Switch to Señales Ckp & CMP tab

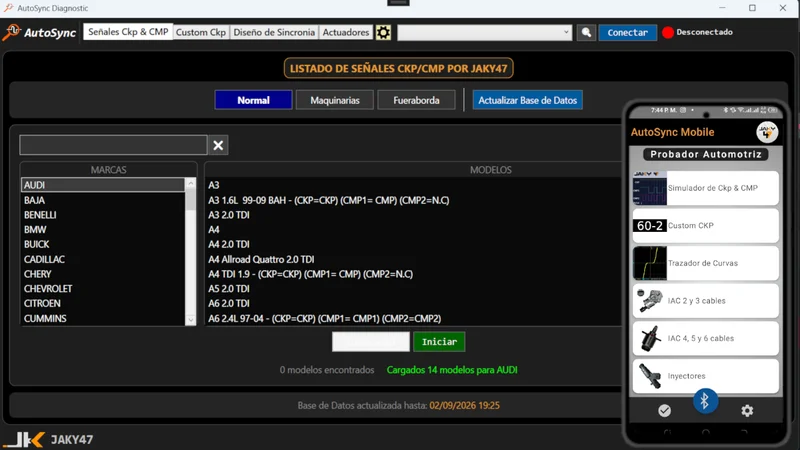coord(128,32)
